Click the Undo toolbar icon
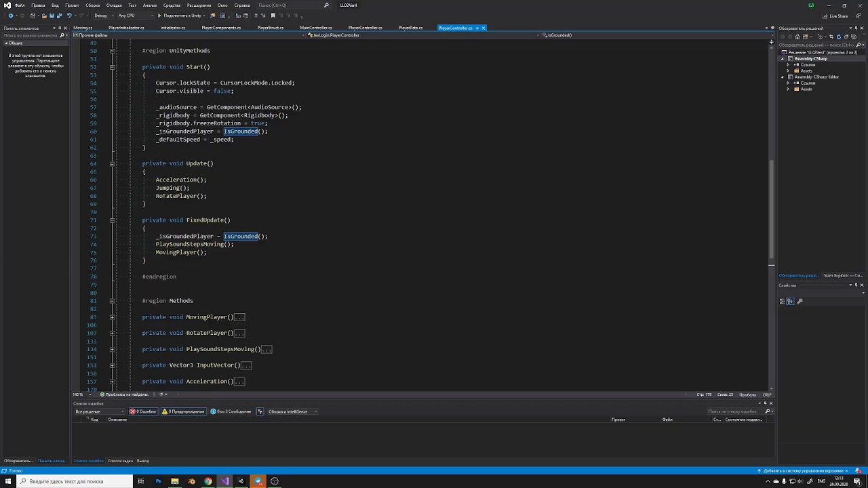 pos(69,16)
